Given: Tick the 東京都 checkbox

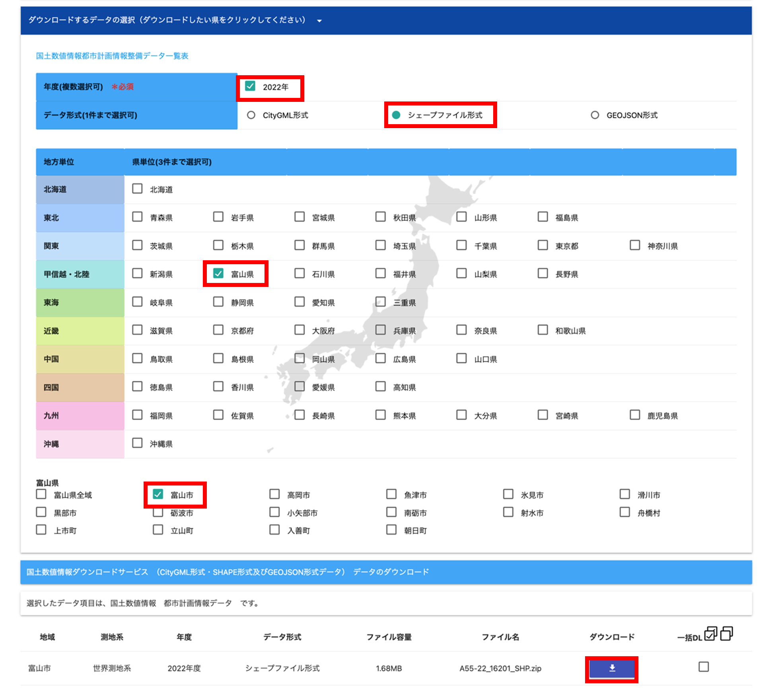Looking at the screenshot, I should tap(543, 245).
